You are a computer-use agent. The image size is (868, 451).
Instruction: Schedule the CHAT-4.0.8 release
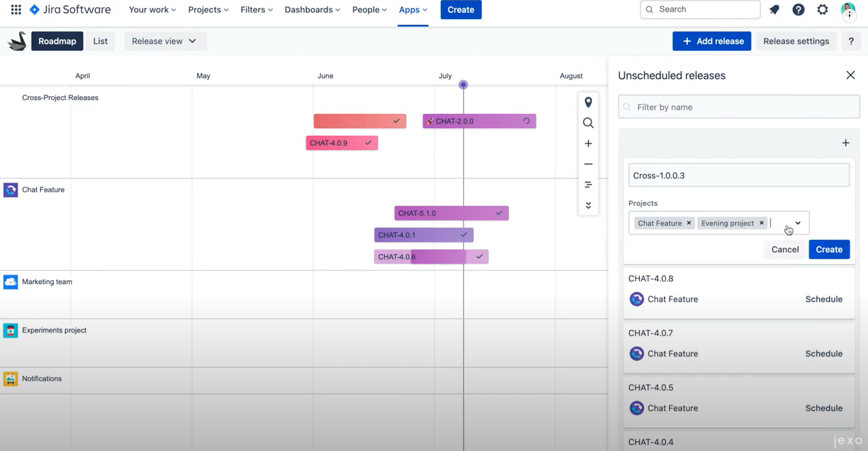tap(823, 299)
